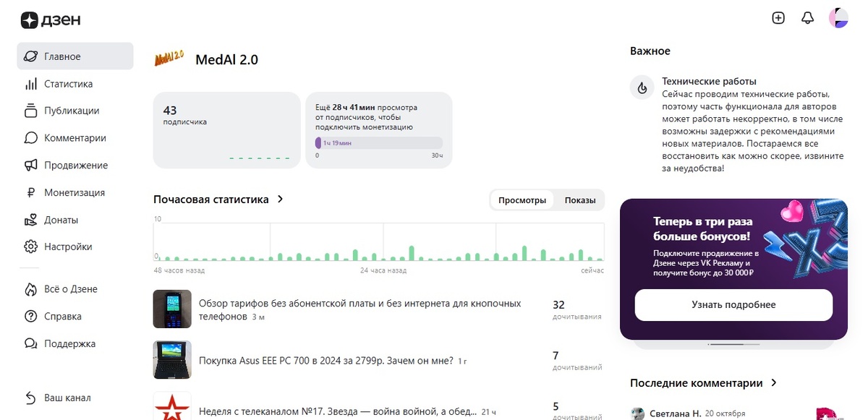
Task: Click the create publication plus icon
Action: (778, 18)
